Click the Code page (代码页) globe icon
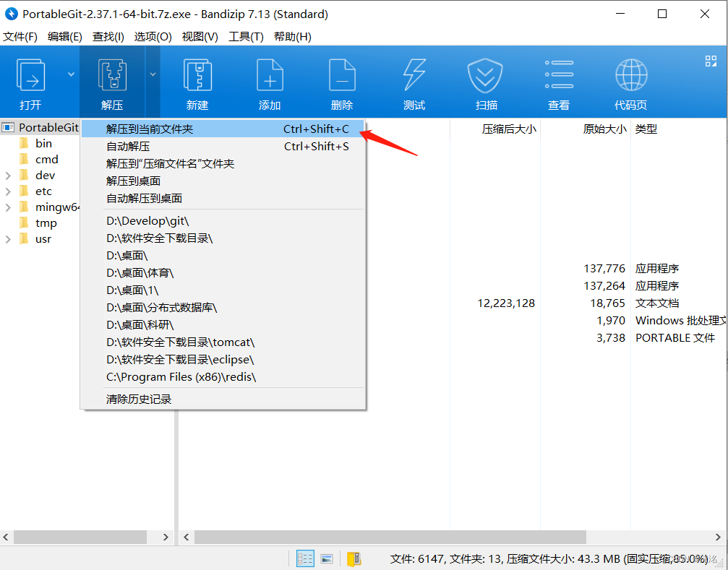 click(631, 75)
